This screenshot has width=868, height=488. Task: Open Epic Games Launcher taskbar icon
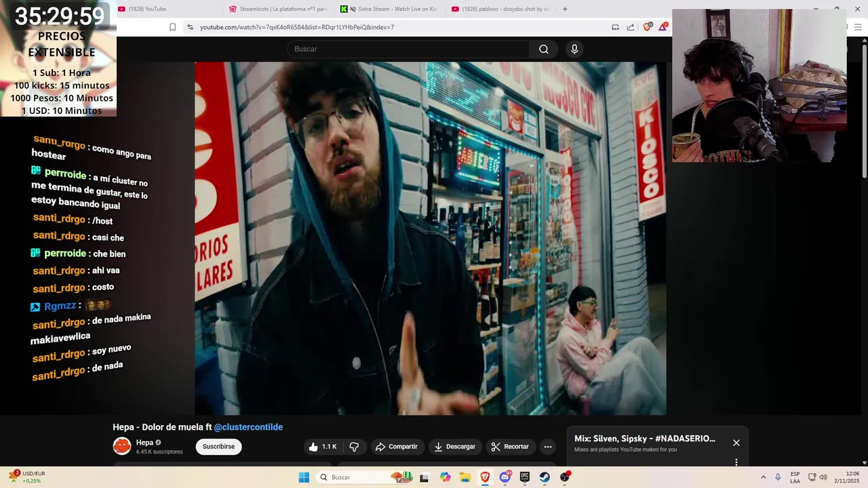pos(525,477)
